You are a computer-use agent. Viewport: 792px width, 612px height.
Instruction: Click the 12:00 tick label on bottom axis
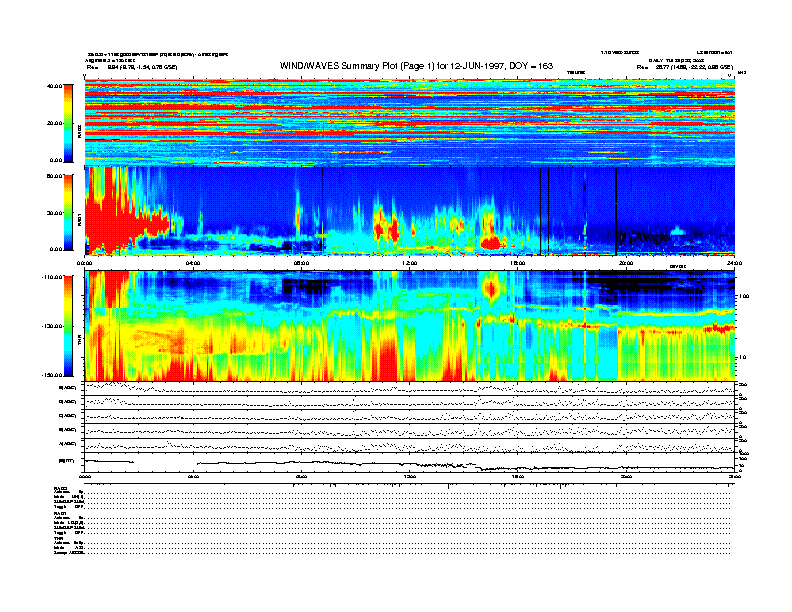click(410, 476)
